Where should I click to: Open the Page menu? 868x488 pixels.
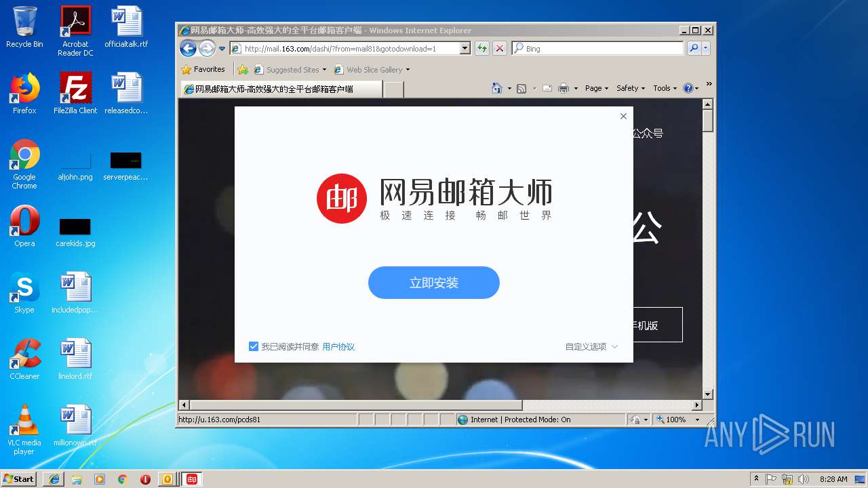tap(596, 88)
